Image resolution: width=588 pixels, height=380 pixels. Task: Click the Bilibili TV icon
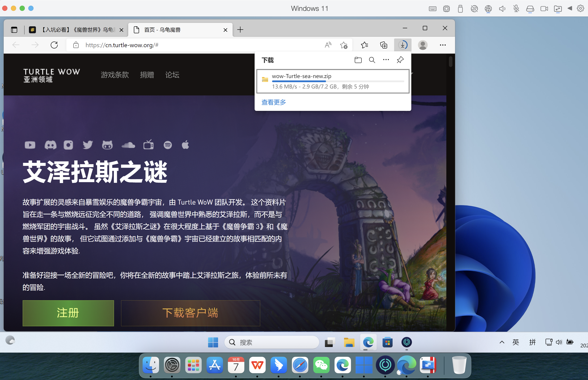148,145
